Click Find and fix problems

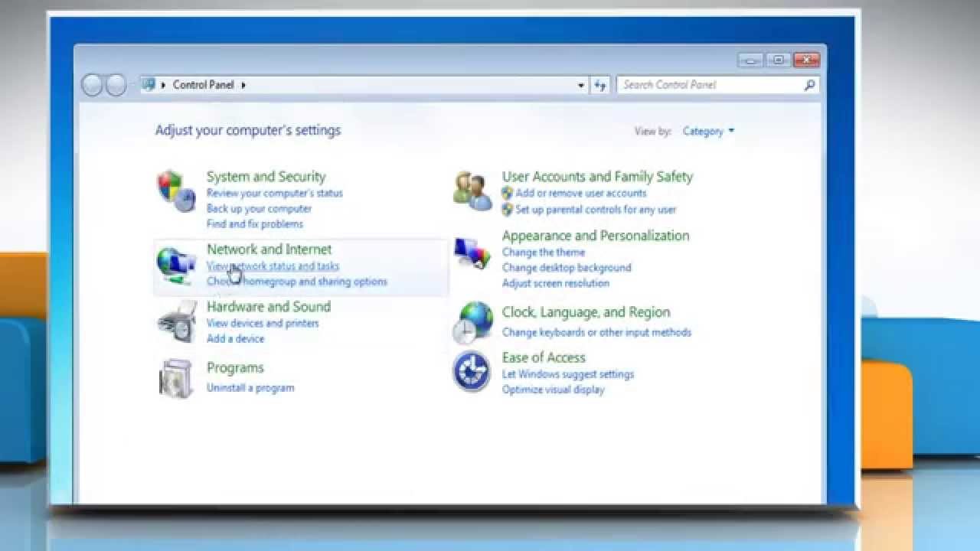pyautogui.click(x=255, y=223)
